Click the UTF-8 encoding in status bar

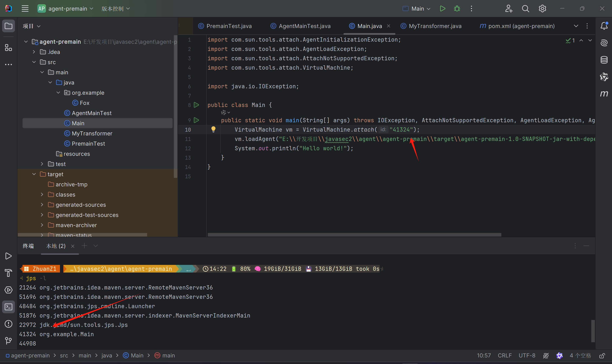point(527,356)
